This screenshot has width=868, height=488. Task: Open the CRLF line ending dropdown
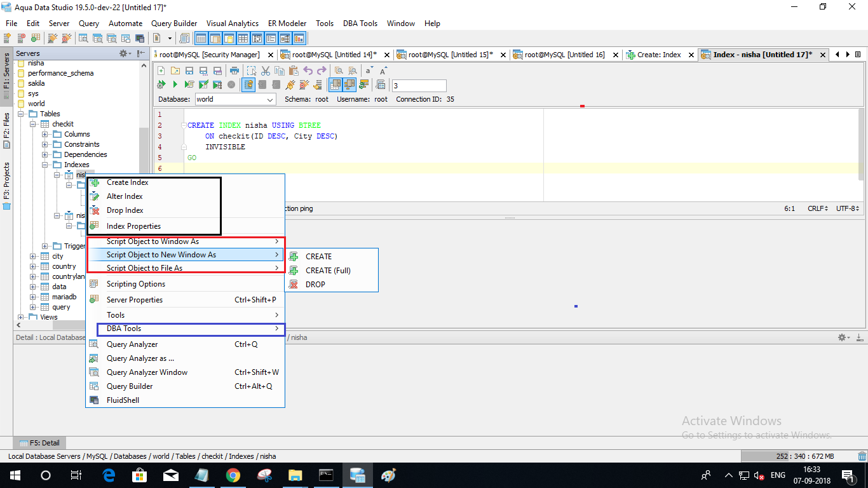click(x=818, y=208)
